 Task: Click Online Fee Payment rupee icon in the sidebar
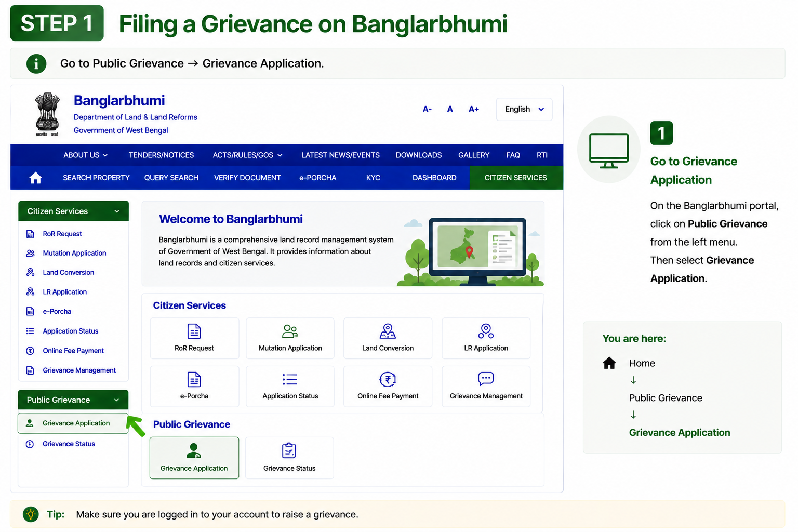pyautogui.click(x=30, y=351)
